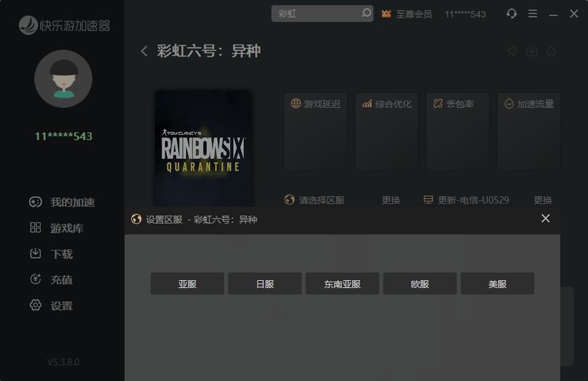Click 更换 next to 更新-电信-U0529
Viewport: 588px width, 381px height.
[x=543, y=200]
